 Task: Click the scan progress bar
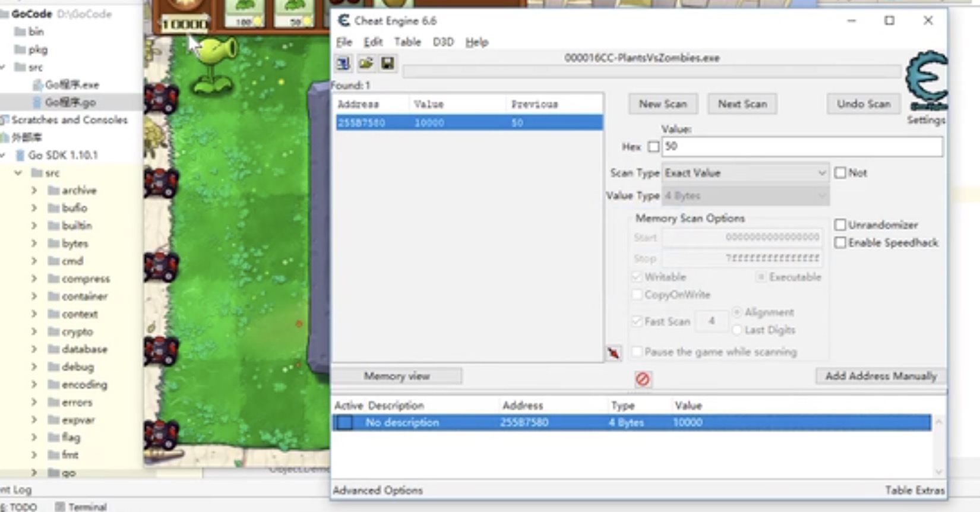[x=652, y=72]
